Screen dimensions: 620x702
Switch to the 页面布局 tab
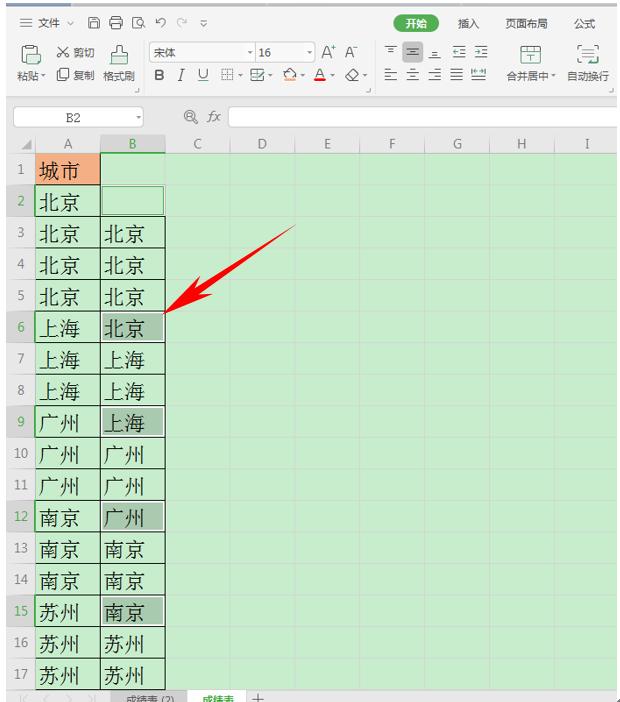pyautogui.click(x=526, y=23)
